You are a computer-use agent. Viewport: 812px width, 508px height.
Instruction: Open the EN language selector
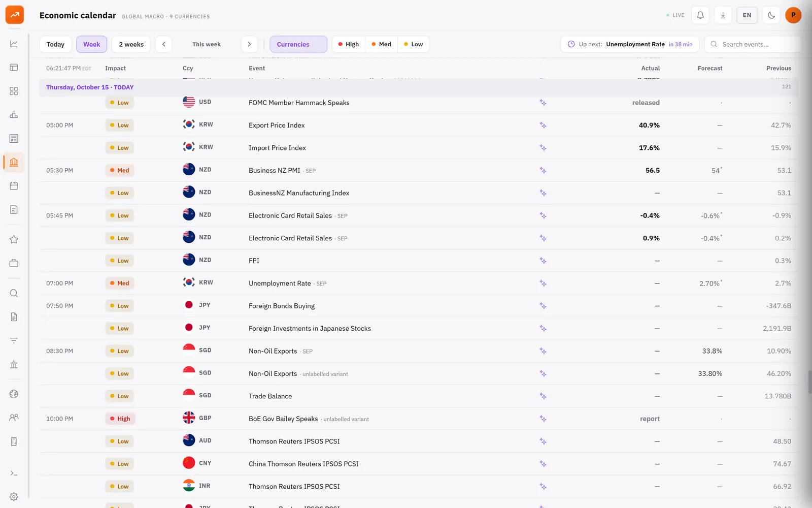click(x=747, y=15)
